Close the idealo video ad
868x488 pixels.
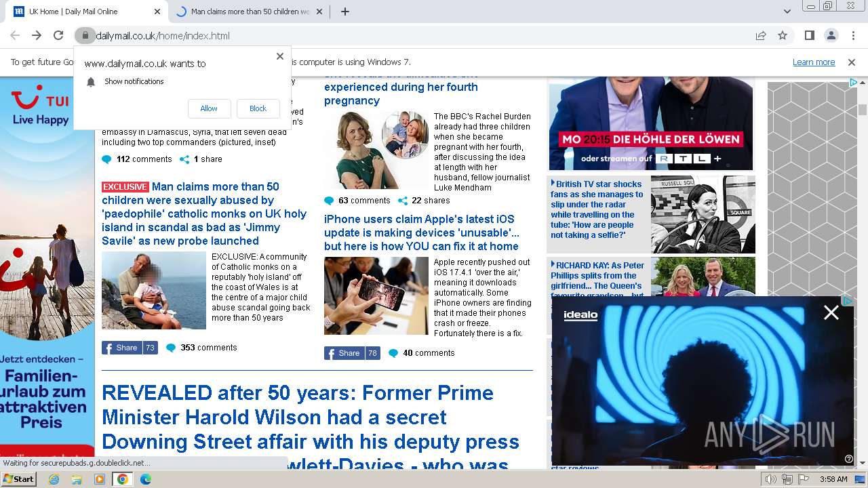pyautogui.click(x=831, y=312)
